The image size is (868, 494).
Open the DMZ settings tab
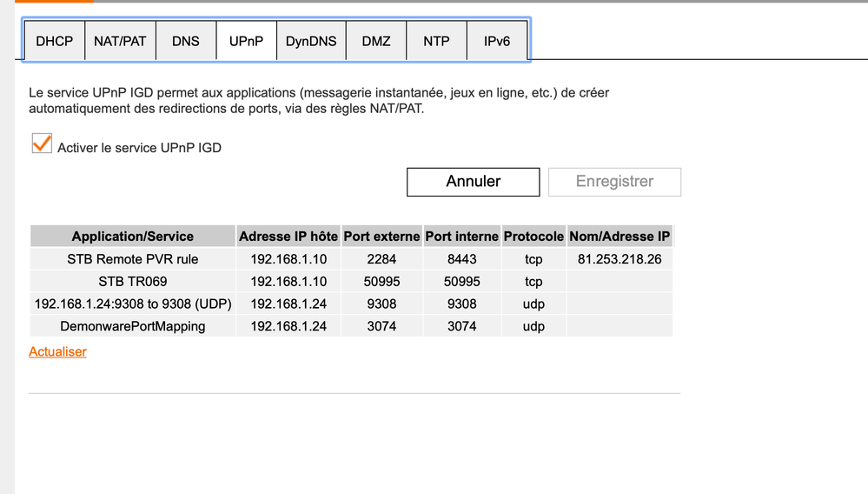pyautogui.click(x=376, y=41)
